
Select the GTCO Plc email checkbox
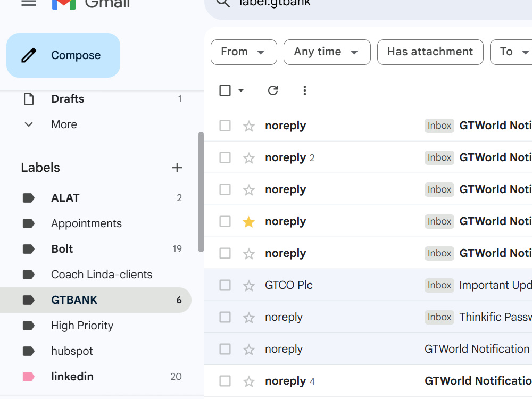click(x=225, y=285)
